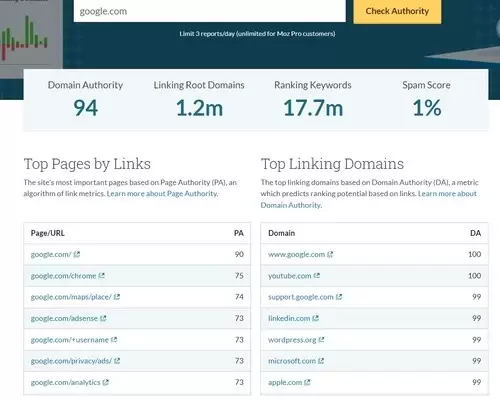Open the google.com/privacy/ads/ link
The width and height of the screenshot is (500, 401).
[71, 361]
